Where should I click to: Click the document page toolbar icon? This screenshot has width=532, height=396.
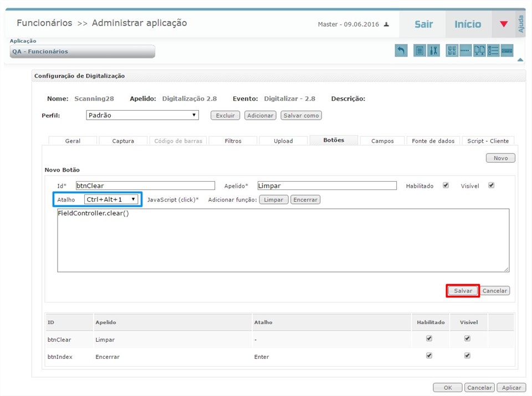[420, 51]
